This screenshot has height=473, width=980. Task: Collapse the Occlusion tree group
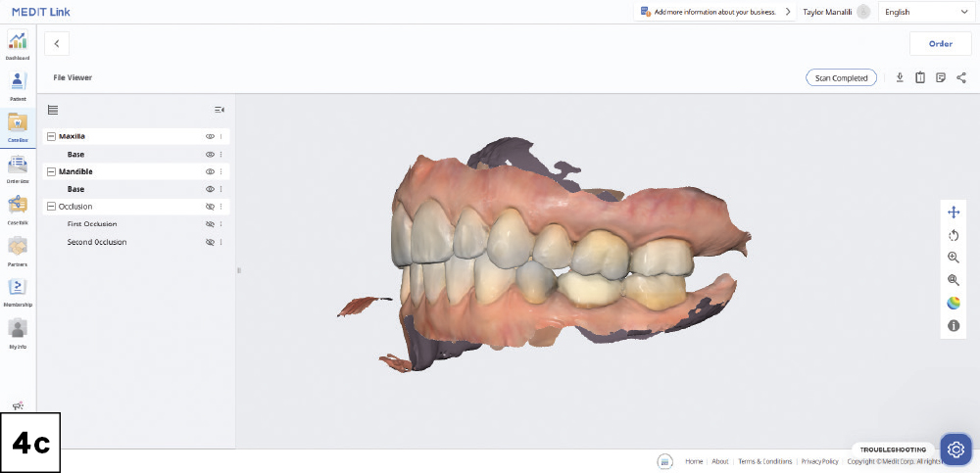[x=51, y=207]
